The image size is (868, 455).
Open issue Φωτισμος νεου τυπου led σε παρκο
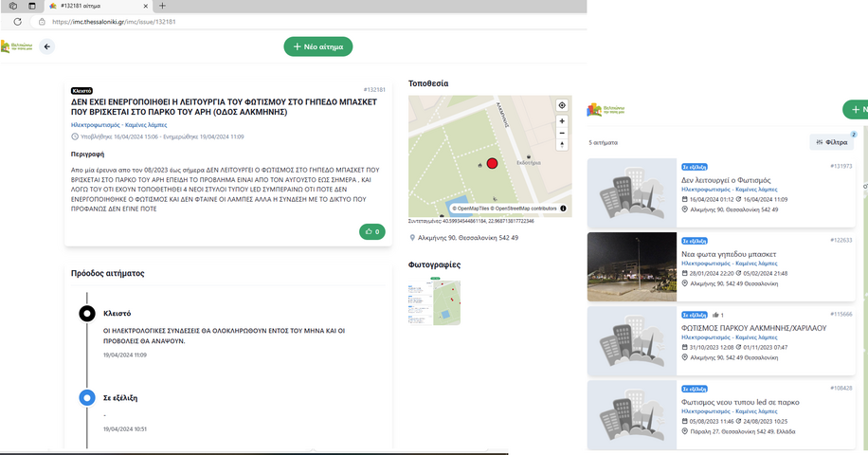point(740,403)
